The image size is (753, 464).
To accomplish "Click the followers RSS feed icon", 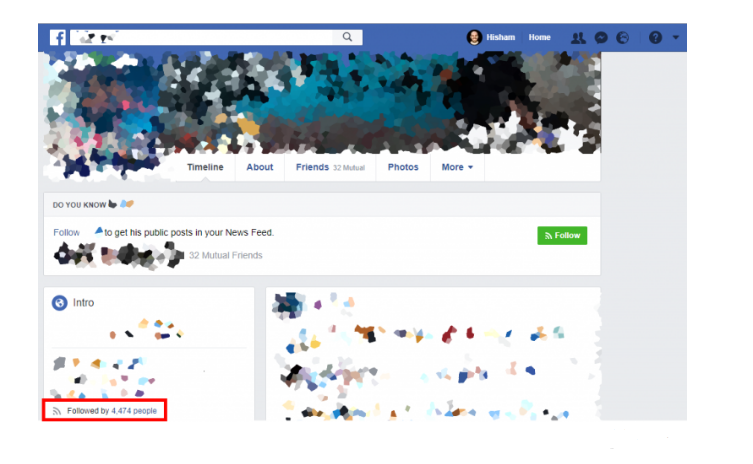I will (x=57, y=411).
